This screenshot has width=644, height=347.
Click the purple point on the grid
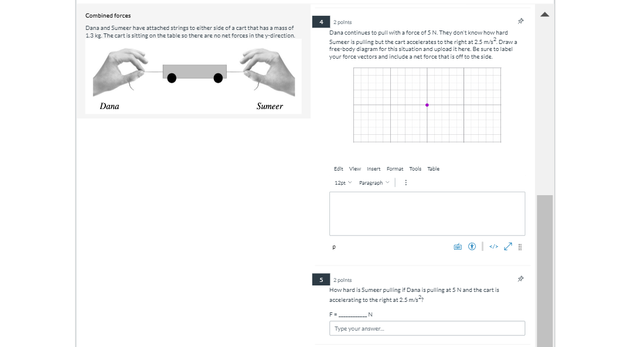pos(427,104)
